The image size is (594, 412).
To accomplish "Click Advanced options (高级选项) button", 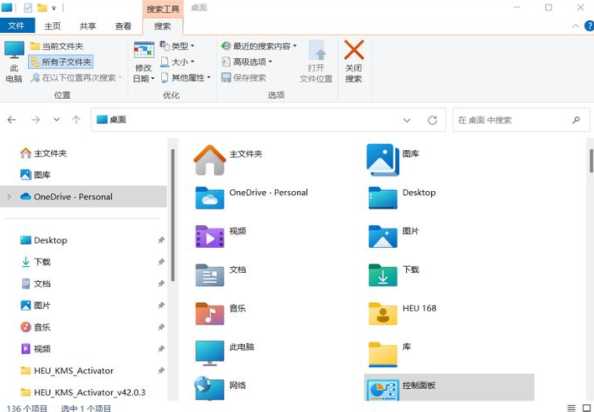I will coord(247,62).
